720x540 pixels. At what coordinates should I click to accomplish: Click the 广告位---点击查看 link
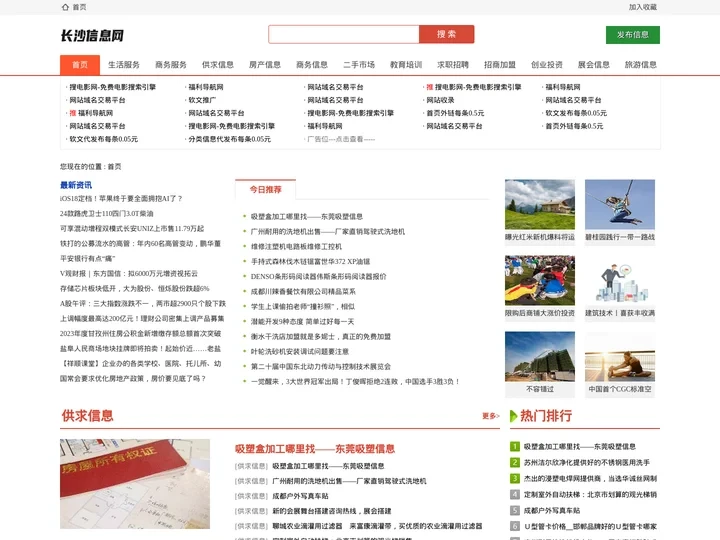pos(341,139)
